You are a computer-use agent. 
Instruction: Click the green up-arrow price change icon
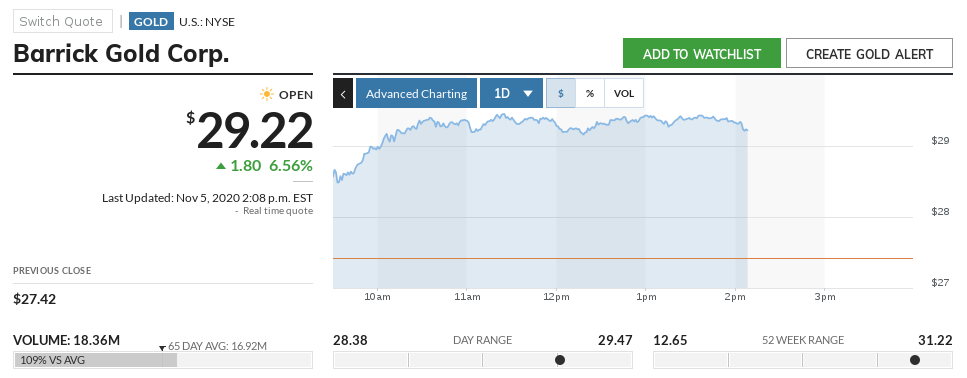[221, 166]
